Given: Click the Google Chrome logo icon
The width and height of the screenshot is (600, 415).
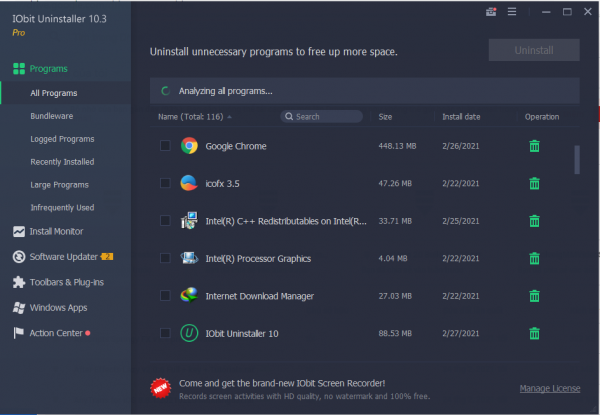Looking at the screenshot, I should 189,146.
